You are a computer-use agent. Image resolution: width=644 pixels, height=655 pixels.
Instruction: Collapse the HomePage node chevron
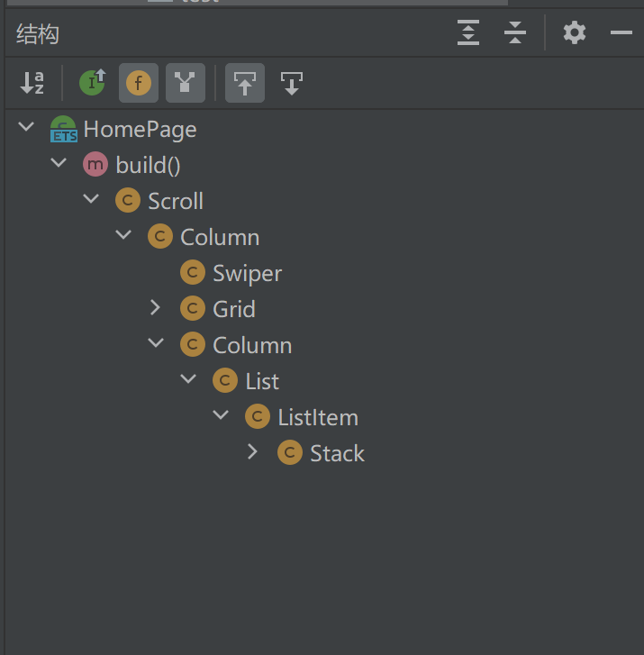pyautogui.click(x=26, y=126)
